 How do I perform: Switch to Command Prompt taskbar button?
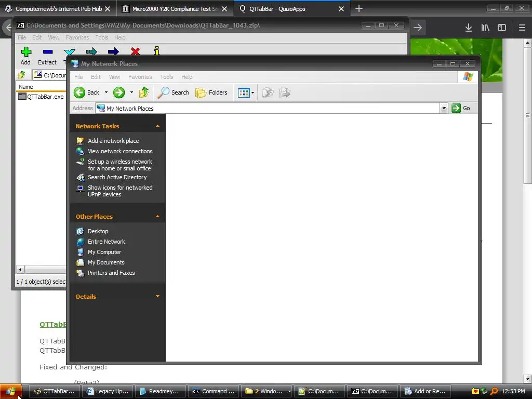coord(214,391)
